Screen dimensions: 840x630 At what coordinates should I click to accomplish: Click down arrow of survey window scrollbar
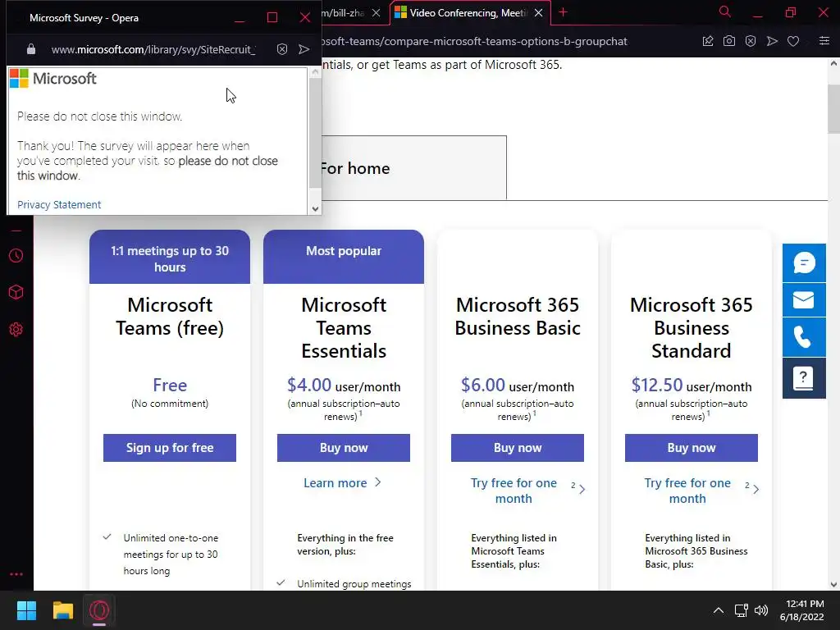pyautogui.click(x=315, y=209)
